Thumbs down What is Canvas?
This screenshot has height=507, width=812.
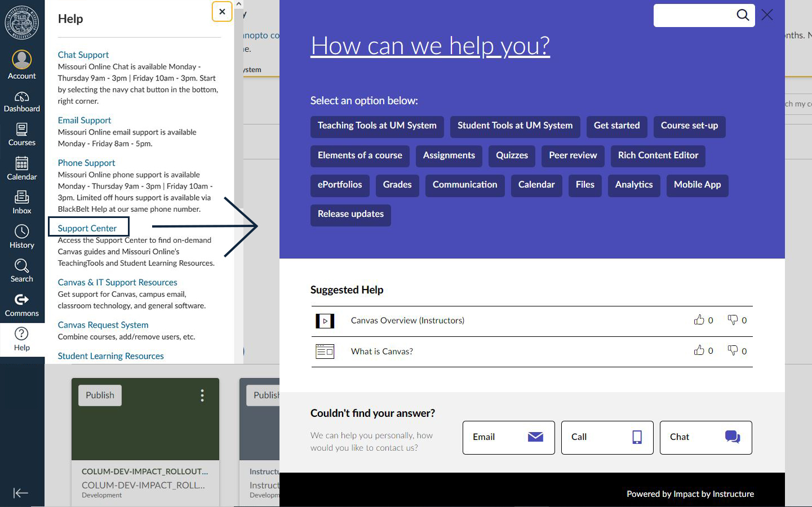coord(733,350)
